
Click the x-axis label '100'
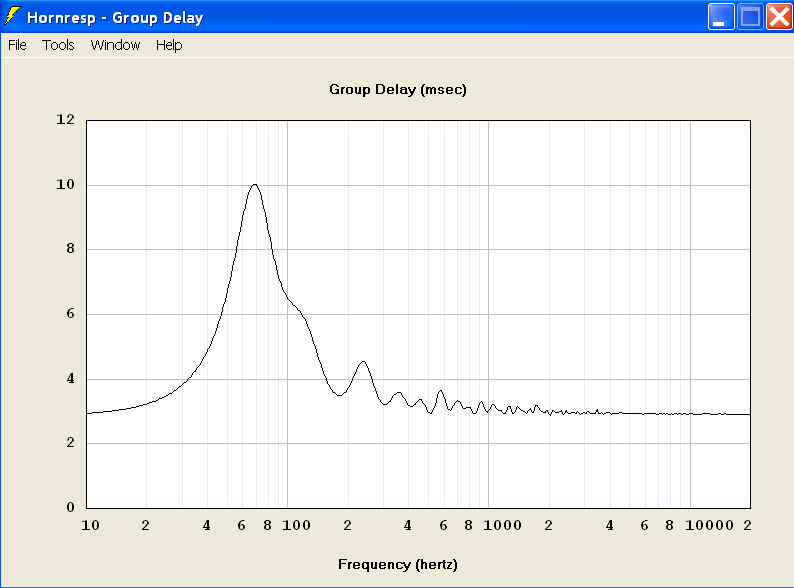click(296, 525)
